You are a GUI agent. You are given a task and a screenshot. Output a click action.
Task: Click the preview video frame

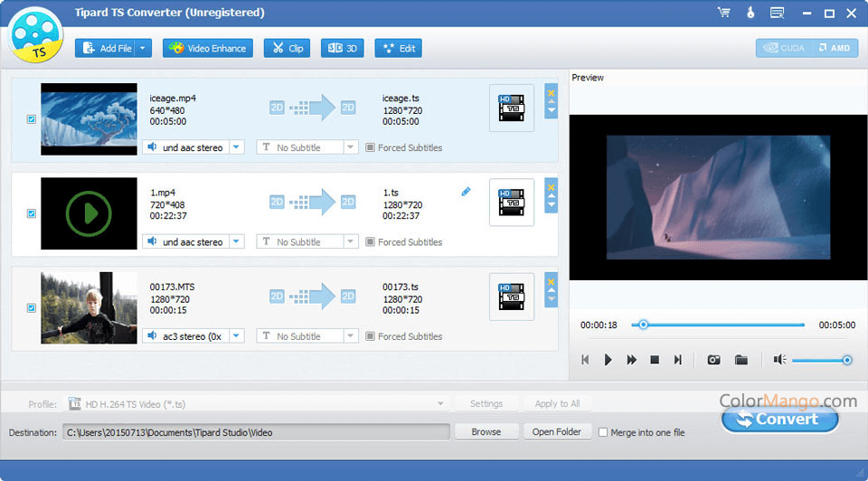[x=718, y=197]
